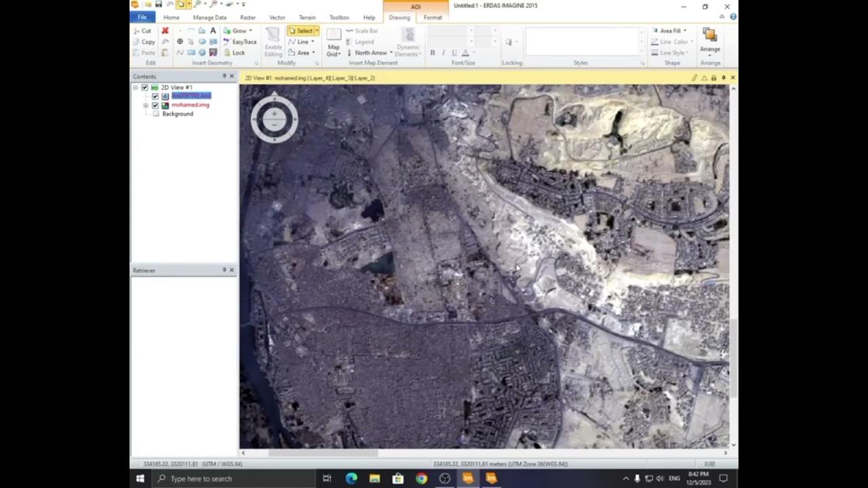The width and height of the screenshot is (868, 488).
Task: Click the red Delete X icon
Action: tap(165, 31)
